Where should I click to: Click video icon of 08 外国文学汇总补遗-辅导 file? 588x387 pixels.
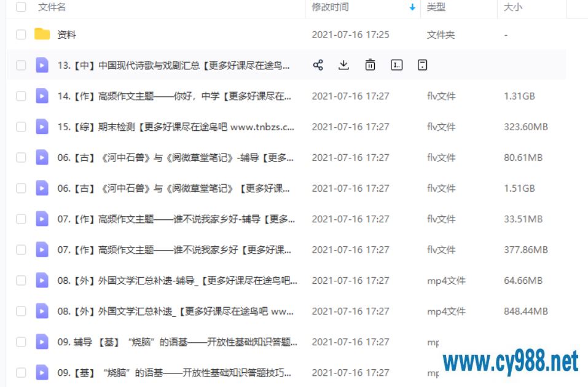42,281
